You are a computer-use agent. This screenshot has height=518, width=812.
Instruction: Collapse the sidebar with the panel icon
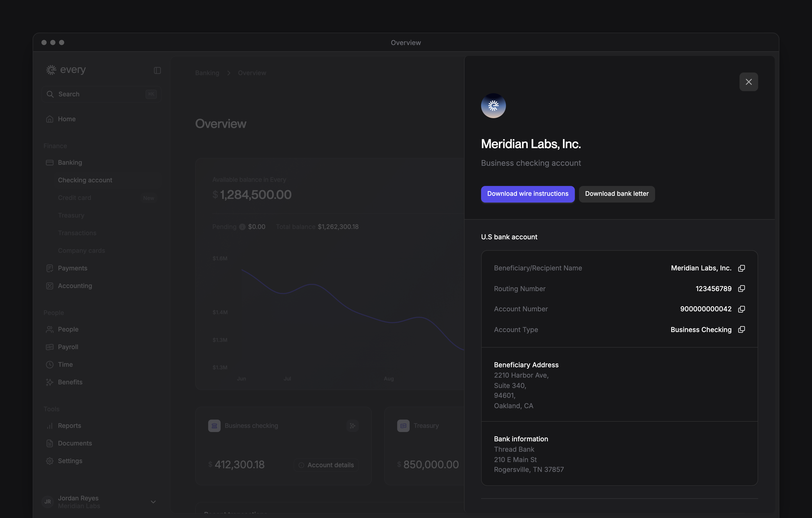pos(157,70)
